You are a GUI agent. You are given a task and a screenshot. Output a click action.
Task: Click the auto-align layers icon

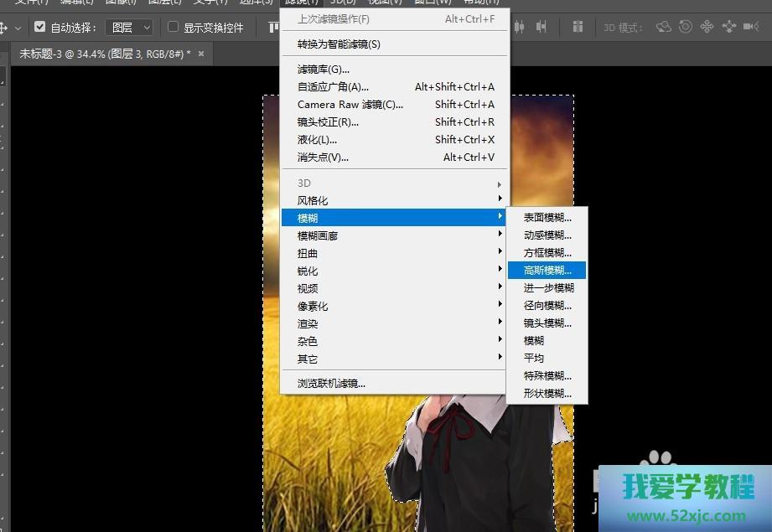pyautogui.click(x=578, y=27)
